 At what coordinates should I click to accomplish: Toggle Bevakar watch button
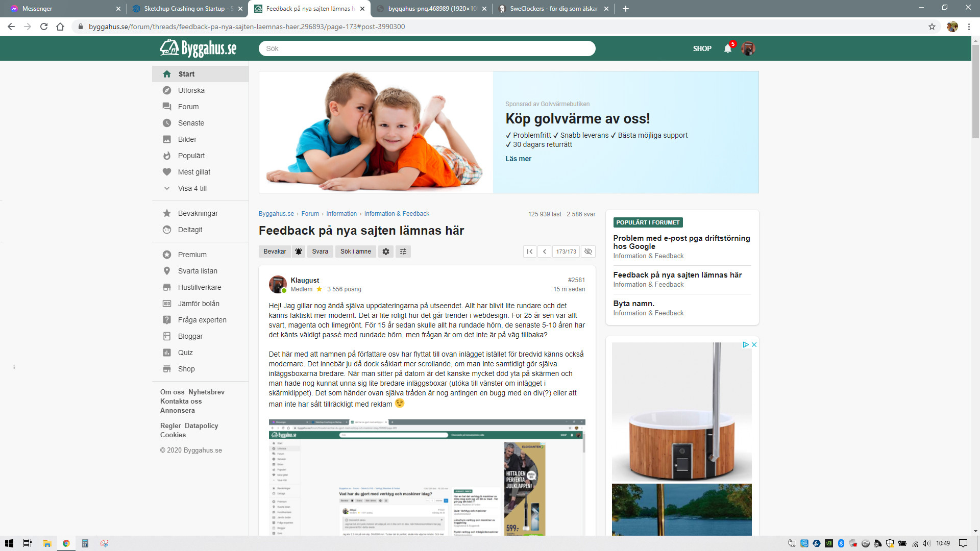pyautogui.click(x=275, y=252)
